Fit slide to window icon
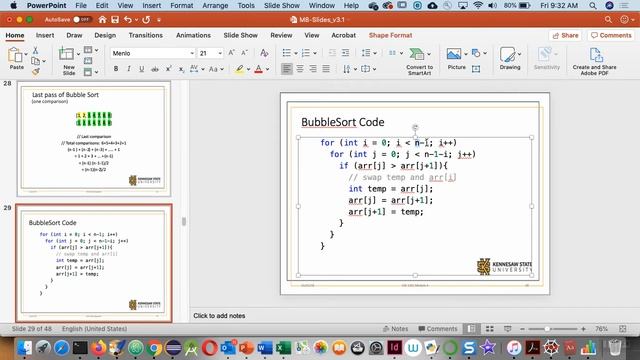Viewport: 640px width, 360px height. pyautogui.click(x=622, y=329)
